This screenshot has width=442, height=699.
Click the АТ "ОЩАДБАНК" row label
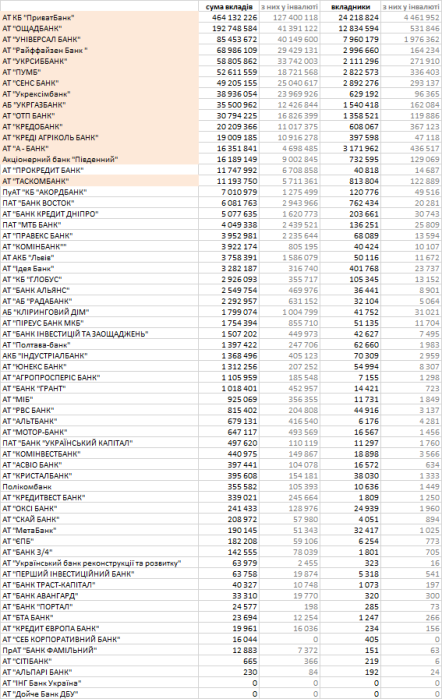[100, 29]
